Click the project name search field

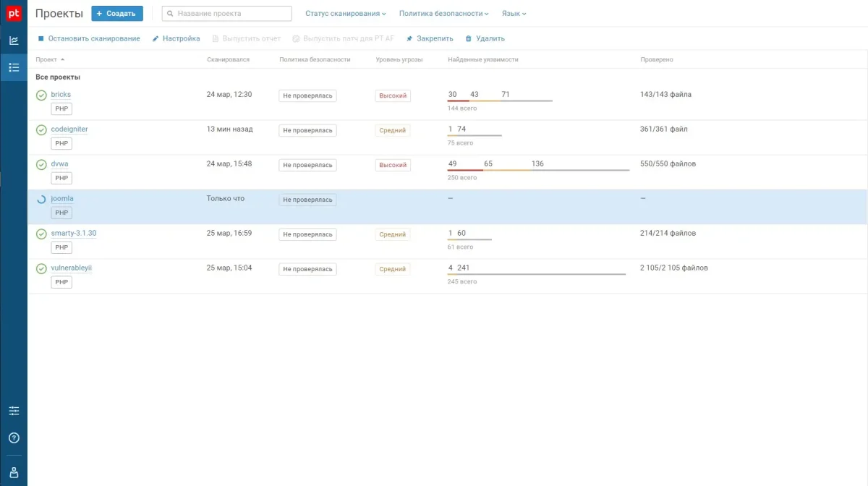[x=226, y=13]
